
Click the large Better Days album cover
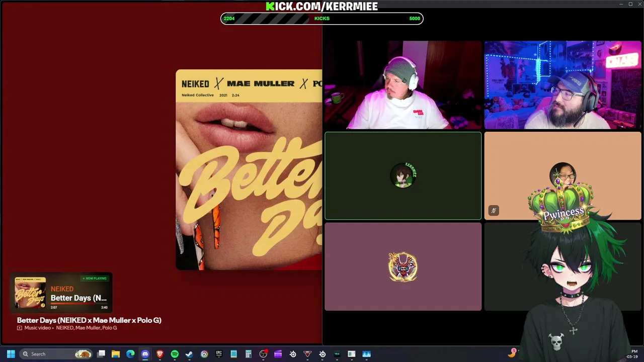pos(249,169)
